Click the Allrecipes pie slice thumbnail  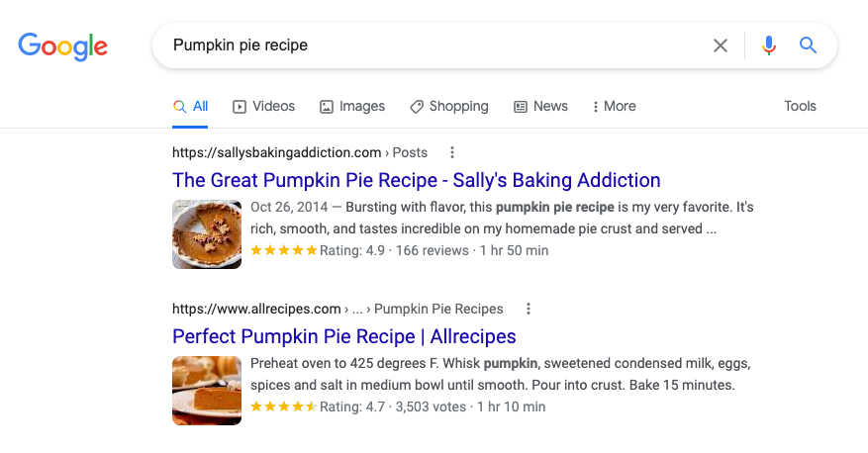pos(207,391)
